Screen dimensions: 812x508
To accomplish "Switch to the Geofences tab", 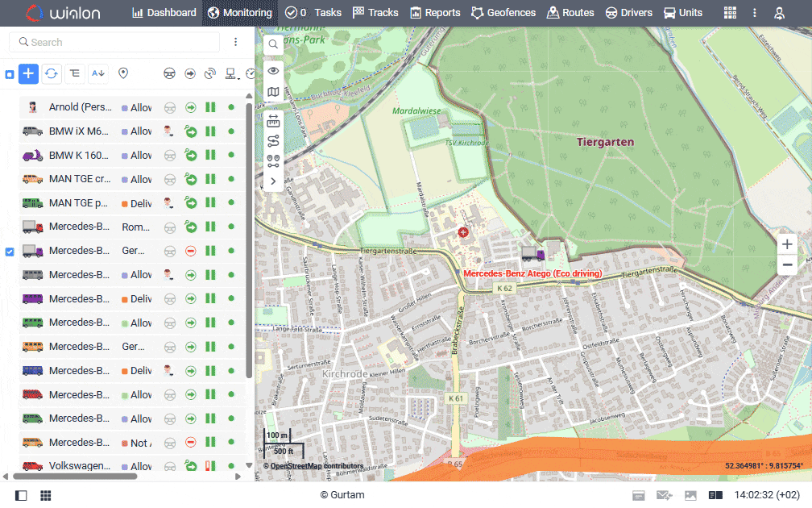I will pyautogui.click(x=503, y=13).
